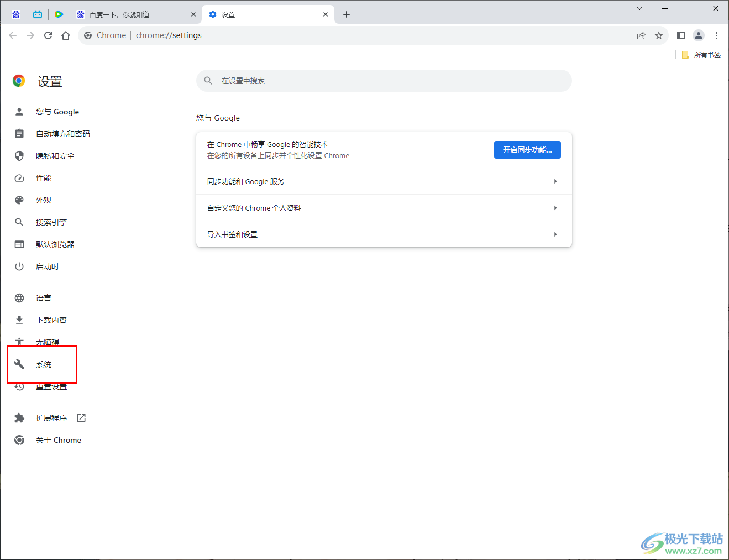Open 隐私和安全 settings

pos(55,156)
